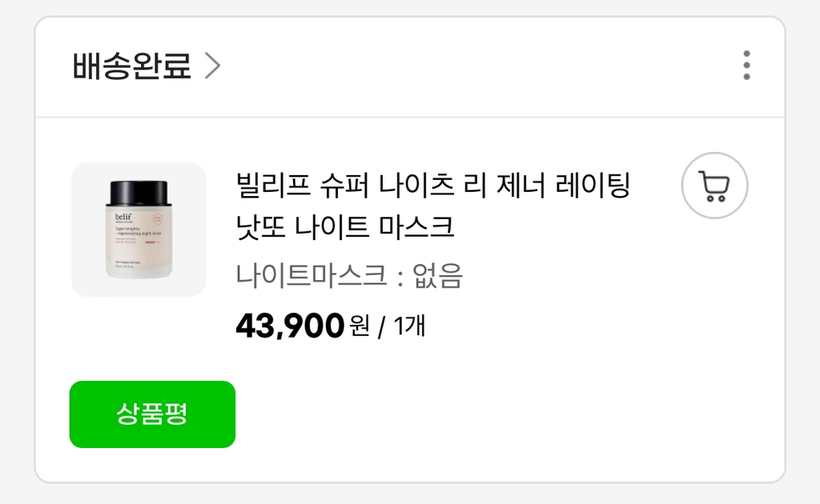Open the three-dot more options menu
The height and width of the screenshot is (504, 820).
coord(746,66)
